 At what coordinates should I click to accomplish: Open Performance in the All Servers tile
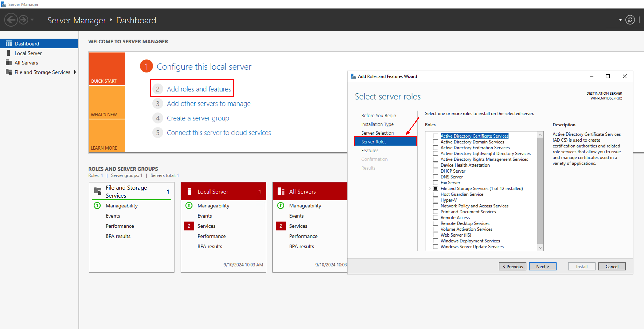pyautogui.click(x=303, y=236)
